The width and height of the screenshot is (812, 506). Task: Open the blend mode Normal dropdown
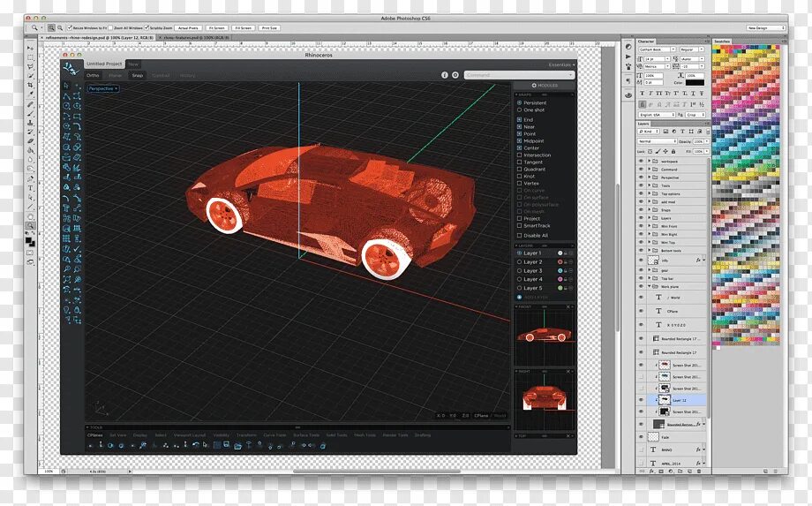(x=658, y=141)
